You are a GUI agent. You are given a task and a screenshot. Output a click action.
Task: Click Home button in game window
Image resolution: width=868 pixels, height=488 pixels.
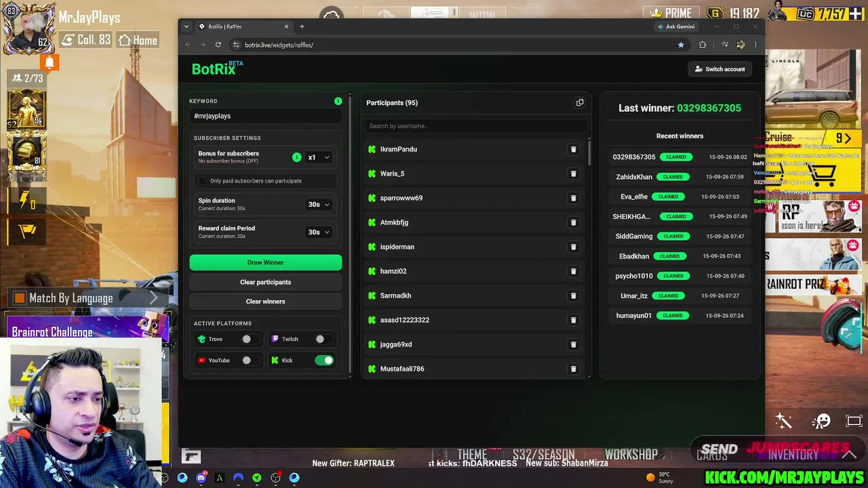pyautogui.click(x=138, y=41)
